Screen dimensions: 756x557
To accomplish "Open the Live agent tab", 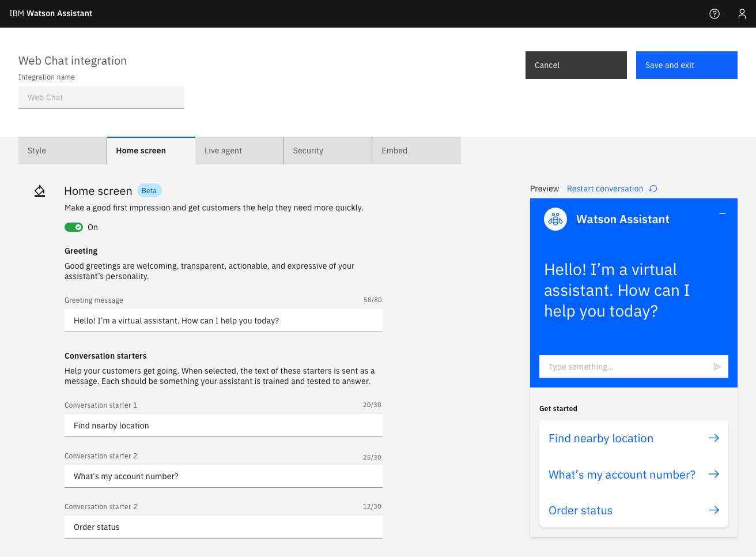I will click(239, 150).
